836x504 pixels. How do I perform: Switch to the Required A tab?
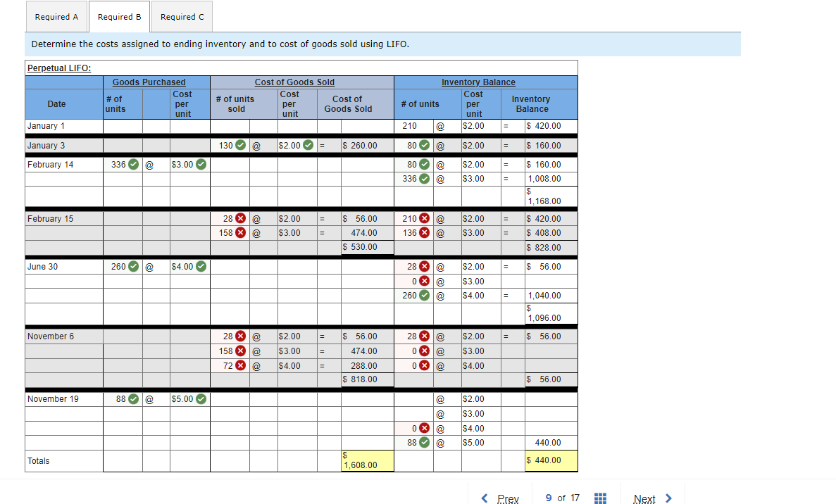pyautogui.click(x=56, y=17)
